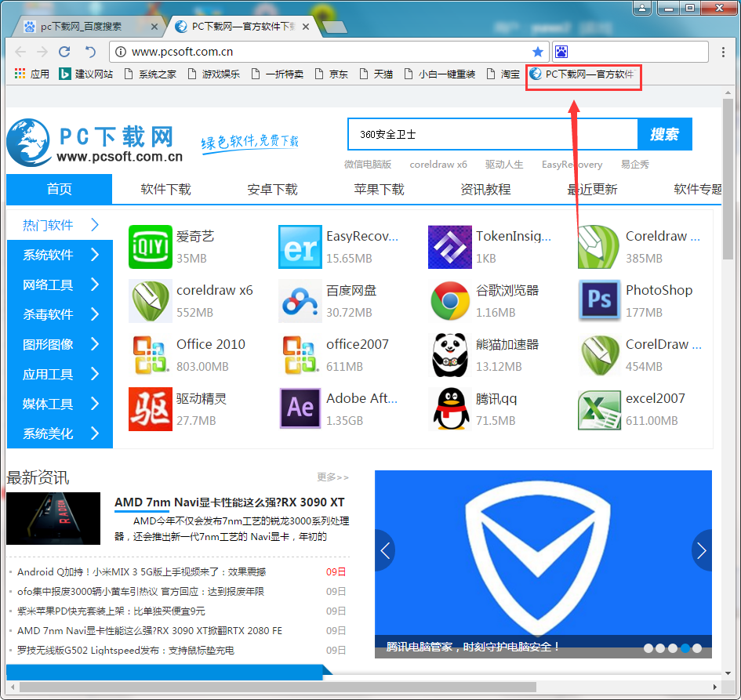Open the office2007 icon
Viewport: 741px width, 700px height.
pyautogui.click(x=300, y=355)
